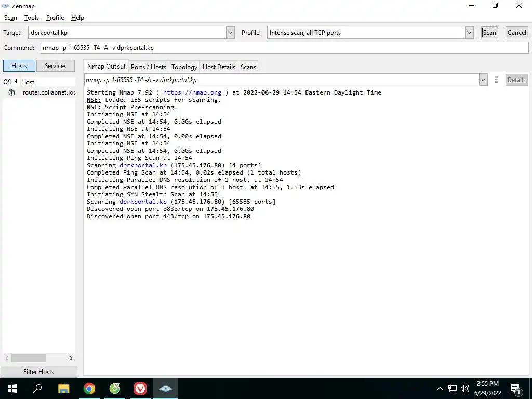Switch to the Ports / Hosts tab
The image size is (532, 399).
pos(148,67)
